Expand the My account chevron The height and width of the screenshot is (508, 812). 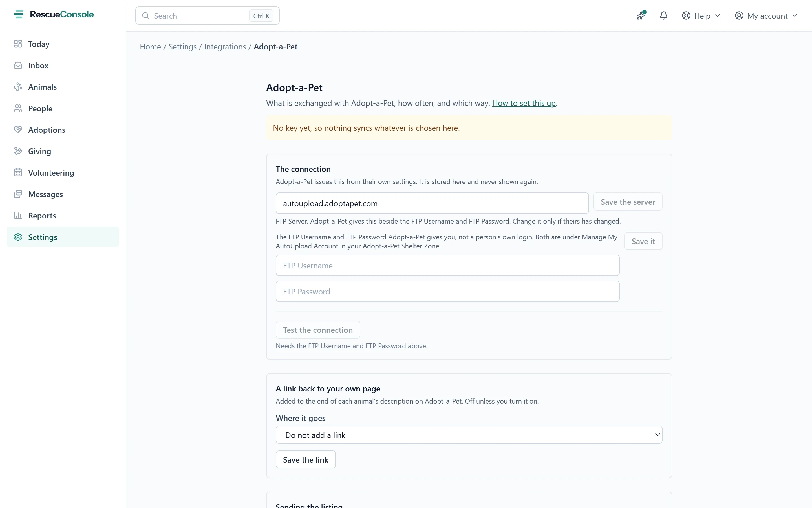click(795, 16)
